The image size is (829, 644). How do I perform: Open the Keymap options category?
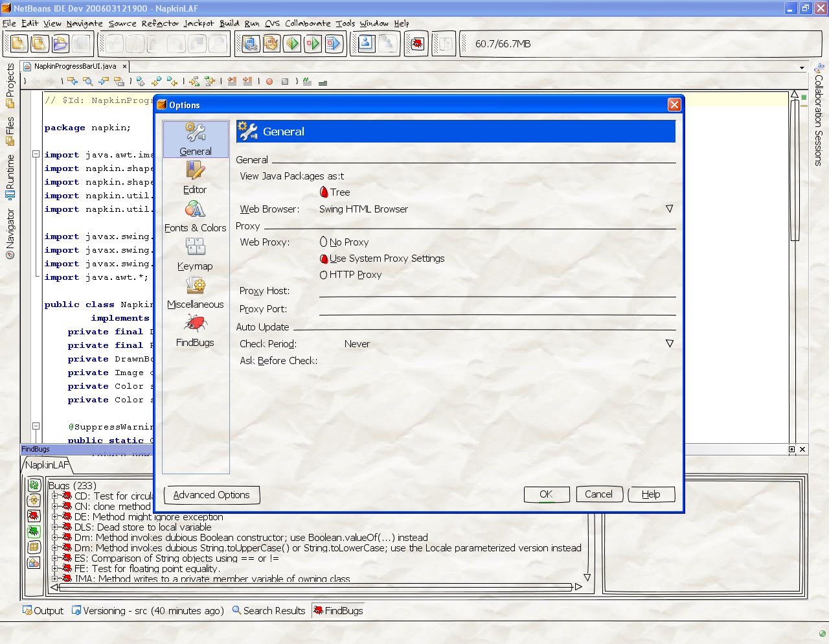click(195, 254)
